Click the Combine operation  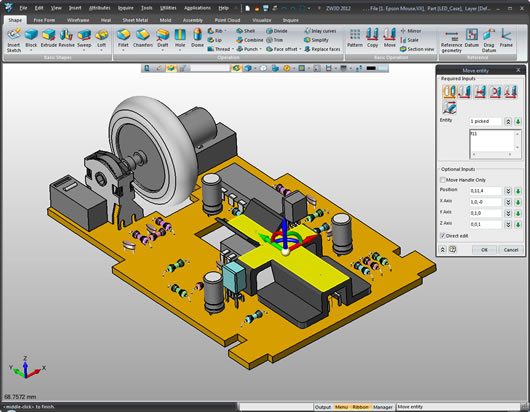click(249, 40)
